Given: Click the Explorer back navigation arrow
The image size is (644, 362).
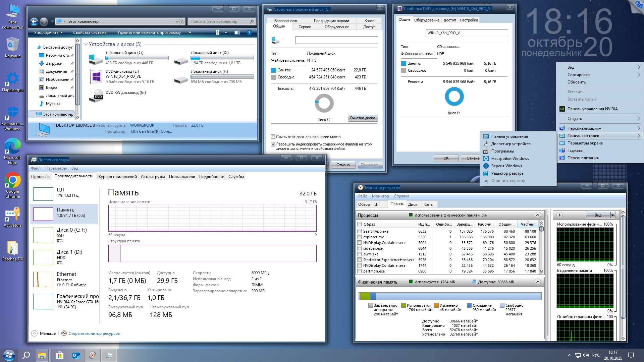Looking at the screenshot, I should (34, 21).
